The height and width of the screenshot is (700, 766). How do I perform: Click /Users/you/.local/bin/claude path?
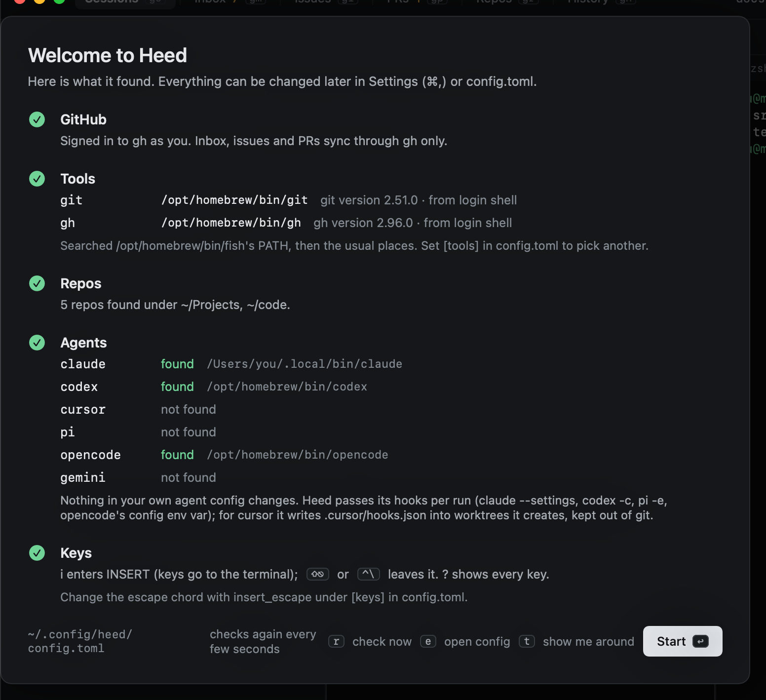(305, 364)
